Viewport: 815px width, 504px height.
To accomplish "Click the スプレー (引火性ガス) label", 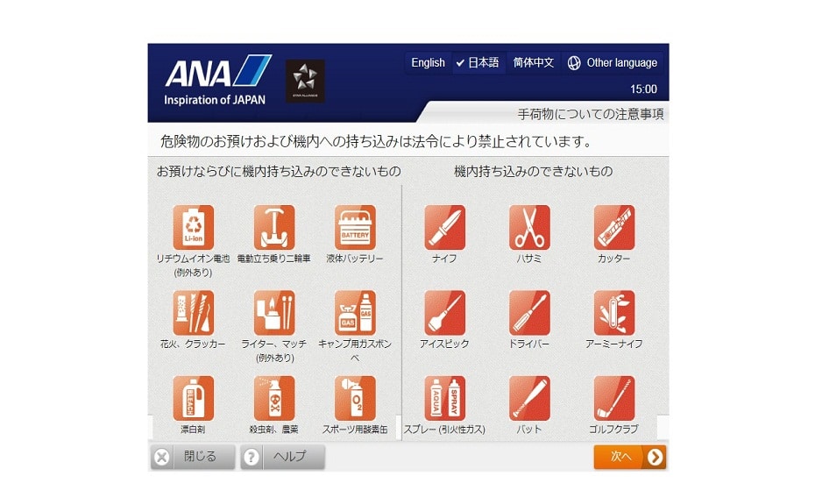I will (444, 429).
